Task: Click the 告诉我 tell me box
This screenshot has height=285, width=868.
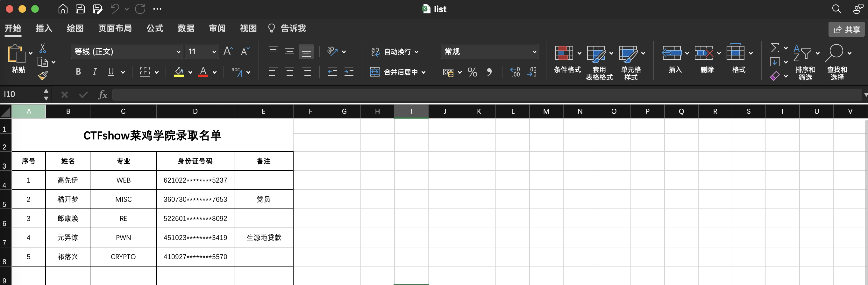Action: [x=287, y=28]
